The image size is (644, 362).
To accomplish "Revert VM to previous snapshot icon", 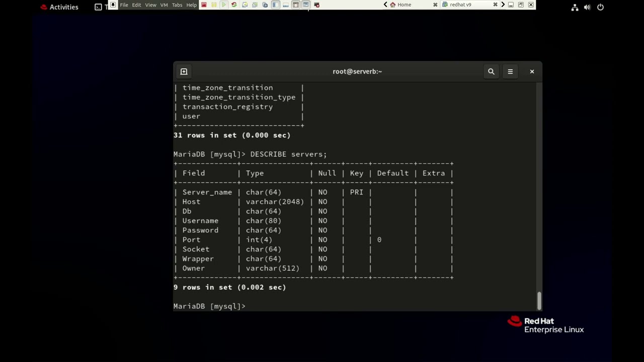I will click(255, 5).
